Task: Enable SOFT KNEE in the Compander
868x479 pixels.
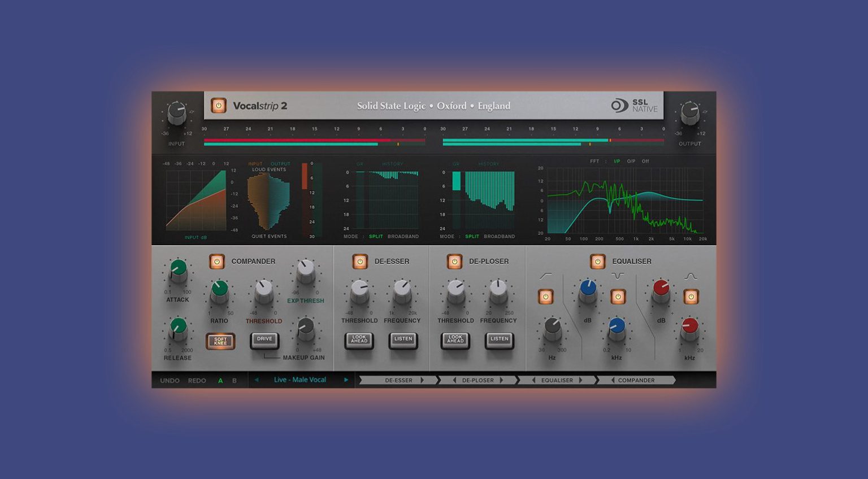Action: (x=220, y=341)
